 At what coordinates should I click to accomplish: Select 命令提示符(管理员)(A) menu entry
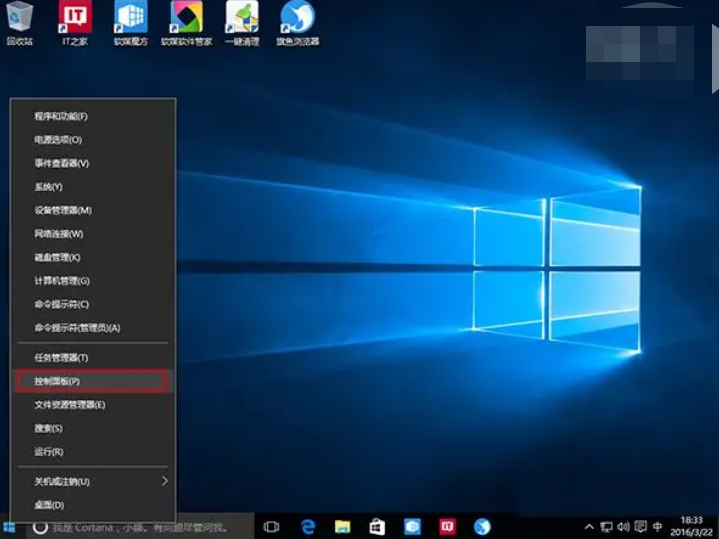pyautogui.click(x=77, y=328)
